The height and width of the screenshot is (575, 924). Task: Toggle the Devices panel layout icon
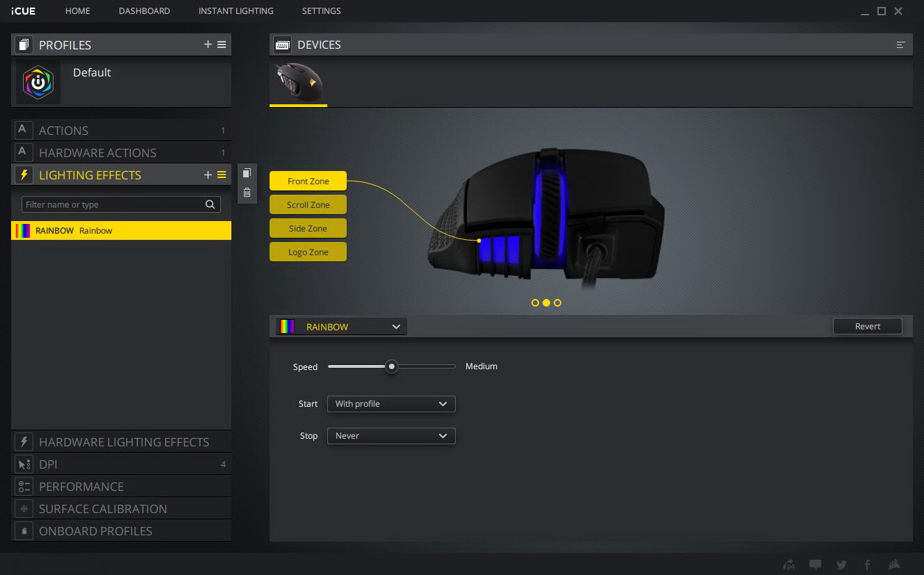pos(901,45)
